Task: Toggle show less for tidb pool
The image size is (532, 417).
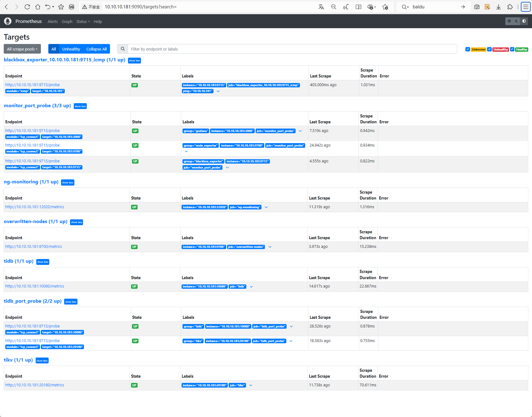Action: coord(43,262)
